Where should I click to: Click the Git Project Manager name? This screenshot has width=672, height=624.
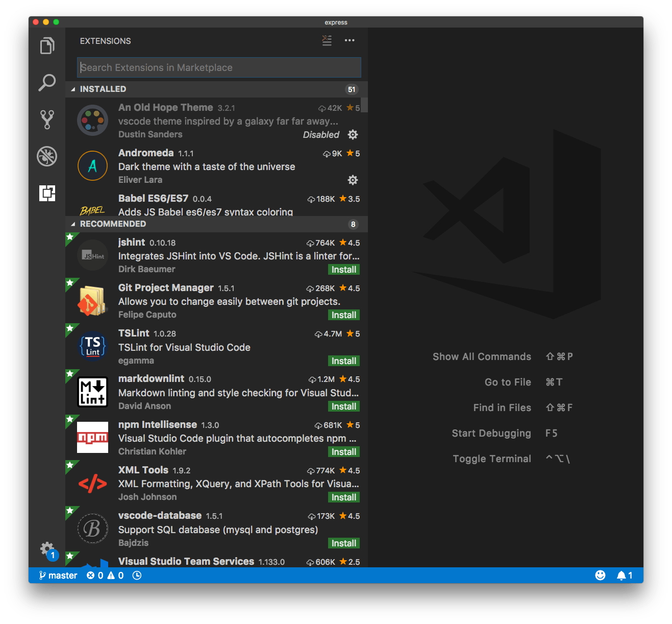point(166,288)
